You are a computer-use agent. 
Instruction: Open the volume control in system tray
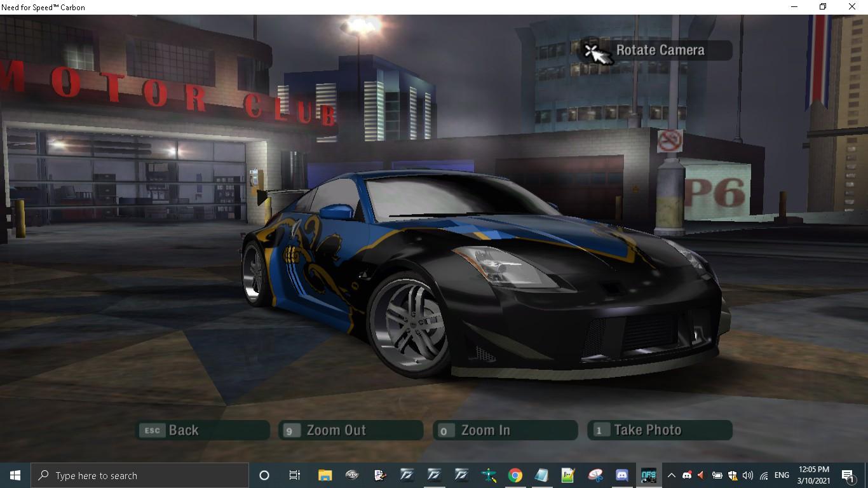click(x=748, y=475)
